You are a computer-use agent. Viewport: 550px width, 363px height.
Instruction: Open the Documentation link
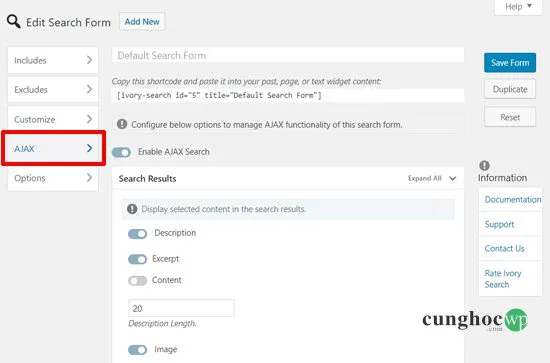[512, 200]
